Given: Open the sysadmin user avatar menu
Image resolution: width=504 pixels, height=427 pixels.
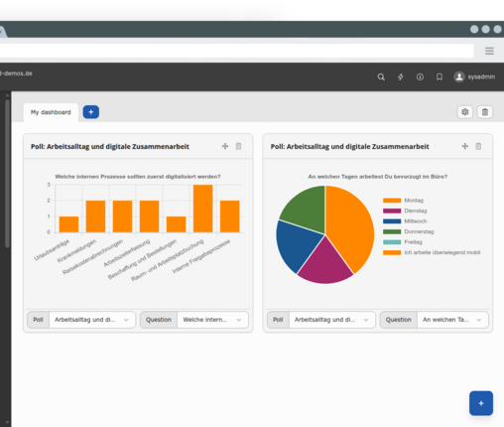Looking at the screenshot, I should click(x=474, y=76).
